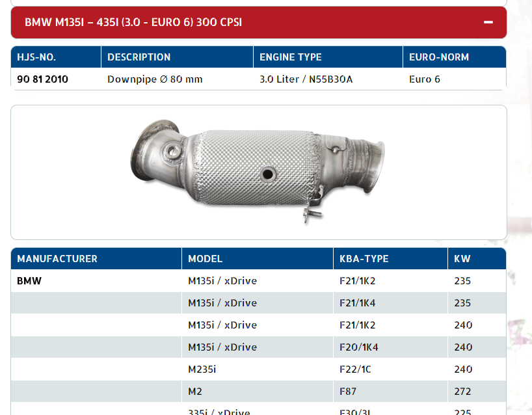
Task: Select the HJS number 90 81 2010
Action: pos(42,79)
